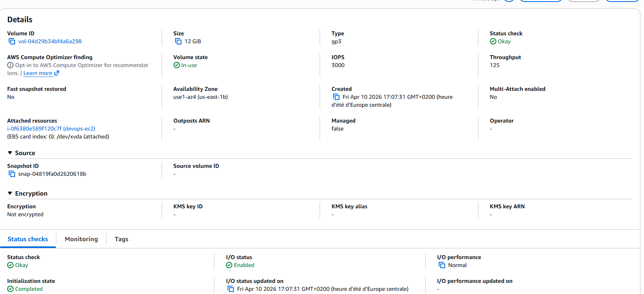Viewport: 644px width, 294px height.
Task: Copy the Volume ID to clipboard
Action: click(x=12, y=42)
